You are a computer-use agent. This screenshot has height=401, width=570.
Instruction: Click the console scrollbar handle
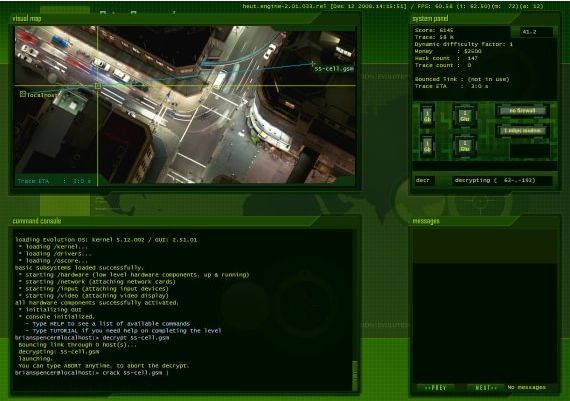click(x=355, y=375)
